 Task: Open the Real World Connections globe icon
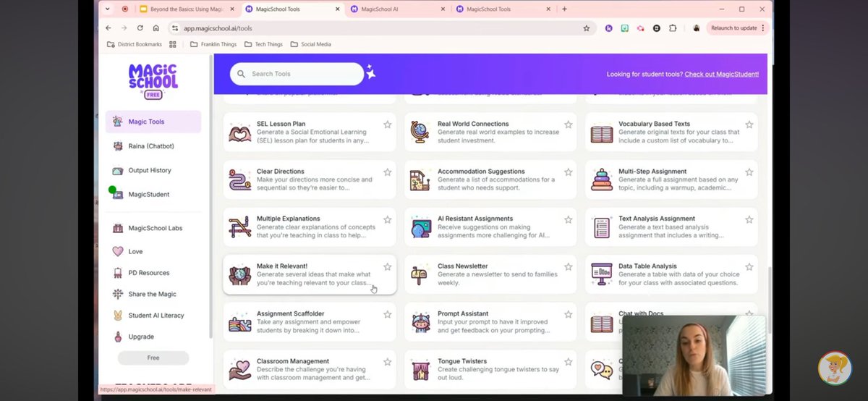point(420,133)
